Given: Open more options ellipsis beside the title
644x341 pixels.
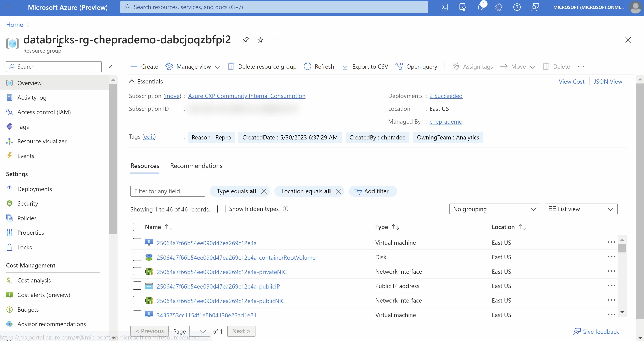Looking at the screenshot, I should click(275, 40).
